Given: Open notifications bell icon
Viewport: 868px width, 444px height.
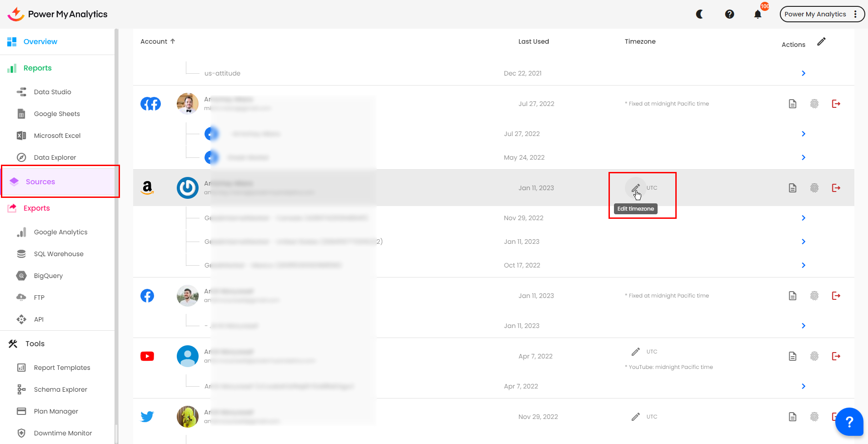Looking at the screenshot, I should pos(758,15).
